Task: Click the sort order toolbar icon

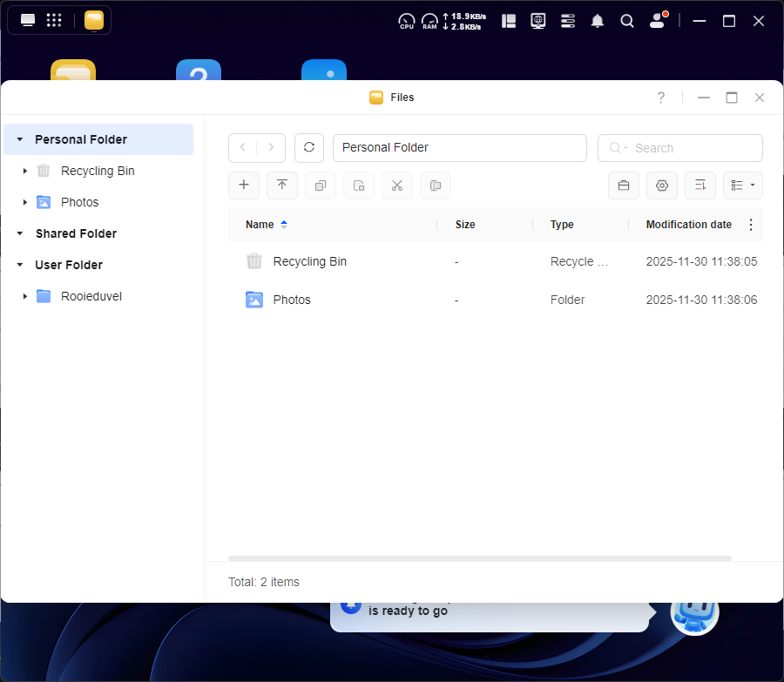Action: point(700,186)
